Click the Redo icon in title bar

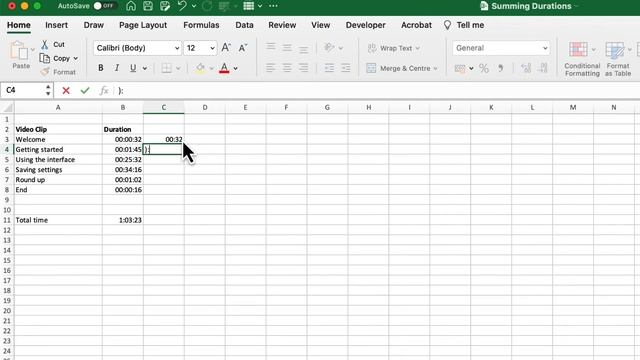[207, 6]
